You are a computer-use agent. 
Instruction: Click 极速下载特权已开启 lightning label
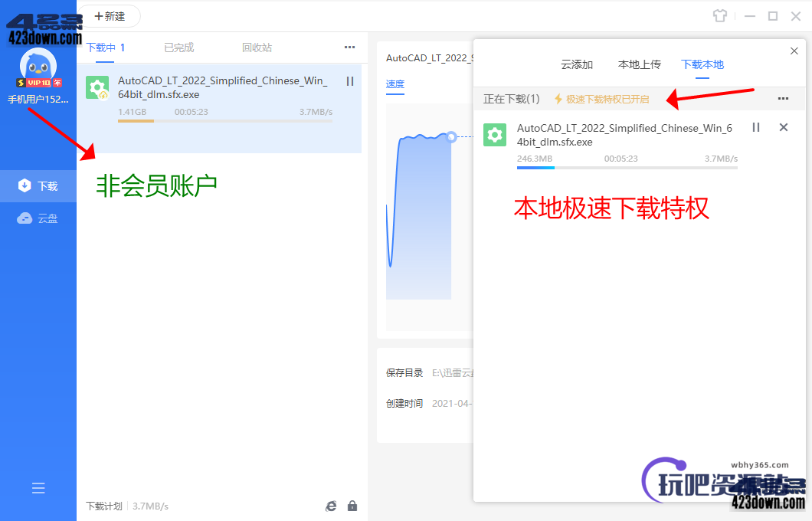(x=601, y=99)
